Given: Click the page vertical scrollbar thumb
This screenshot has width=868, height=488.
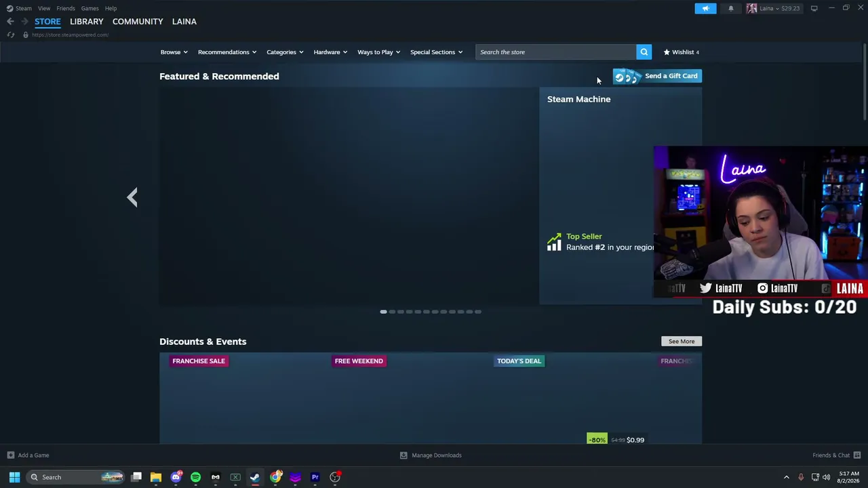Looking at the screenshot, I should point(865,81).
